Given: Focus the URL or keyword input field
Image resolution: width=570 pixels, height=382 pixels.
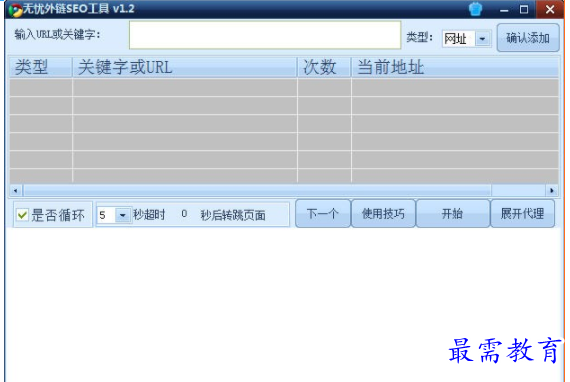Looking at the screenshot, I should tap(265, 35).
